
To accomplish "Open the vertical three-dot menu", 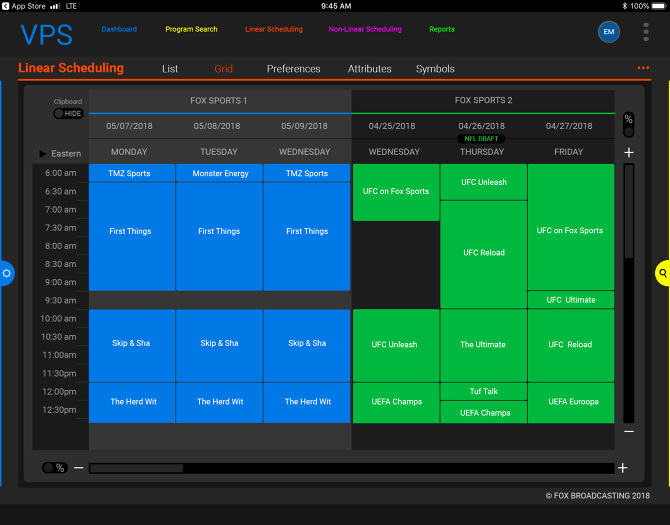I will coord(646,32).
